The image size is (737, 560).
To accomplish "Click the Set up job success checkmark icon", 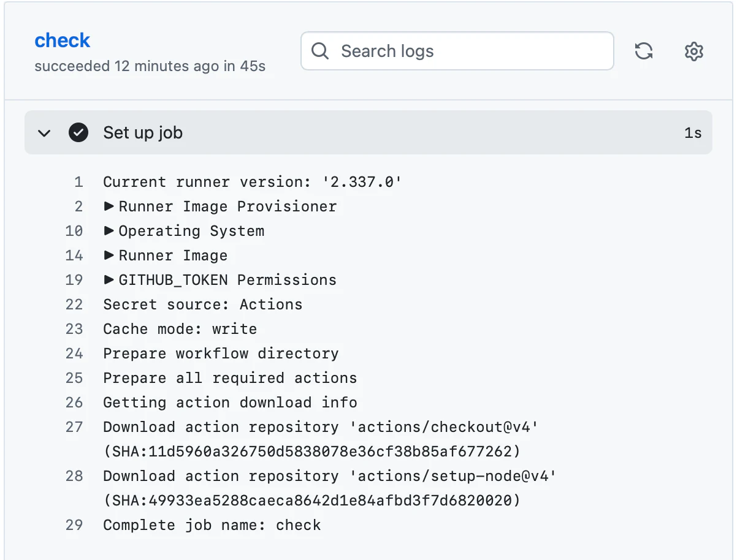I will point(78,132).
